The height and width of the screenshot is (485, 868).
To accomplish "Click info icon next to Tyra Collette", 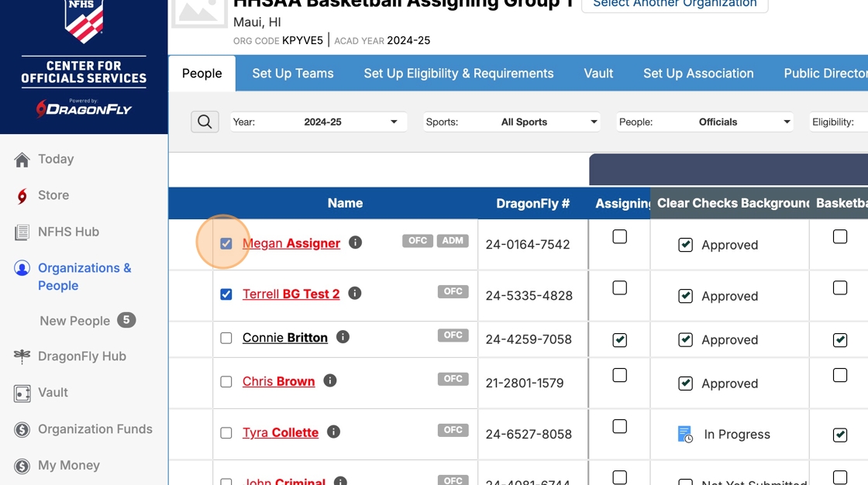I will (x=333, y=432).
